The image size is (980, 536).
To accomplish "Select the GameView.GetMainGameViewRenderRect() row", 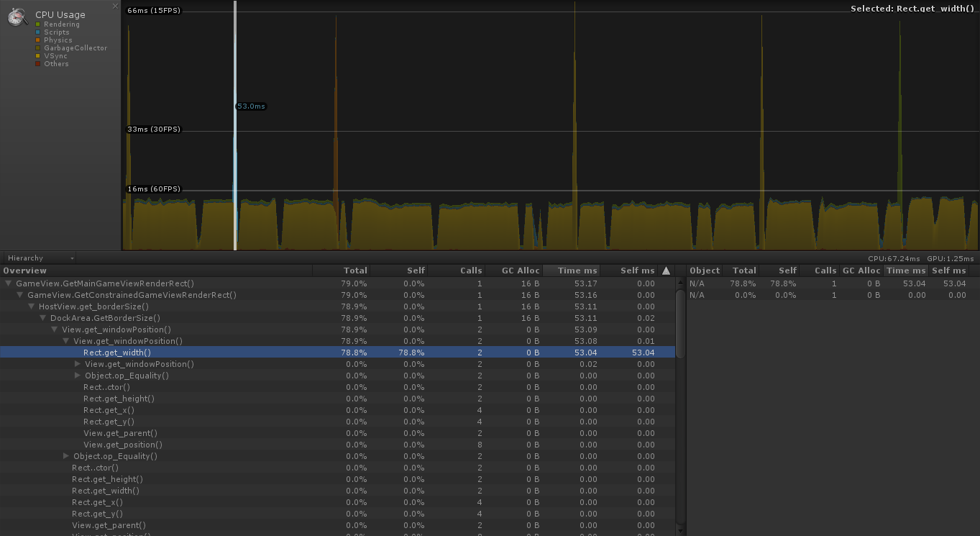I will [337, 283].
